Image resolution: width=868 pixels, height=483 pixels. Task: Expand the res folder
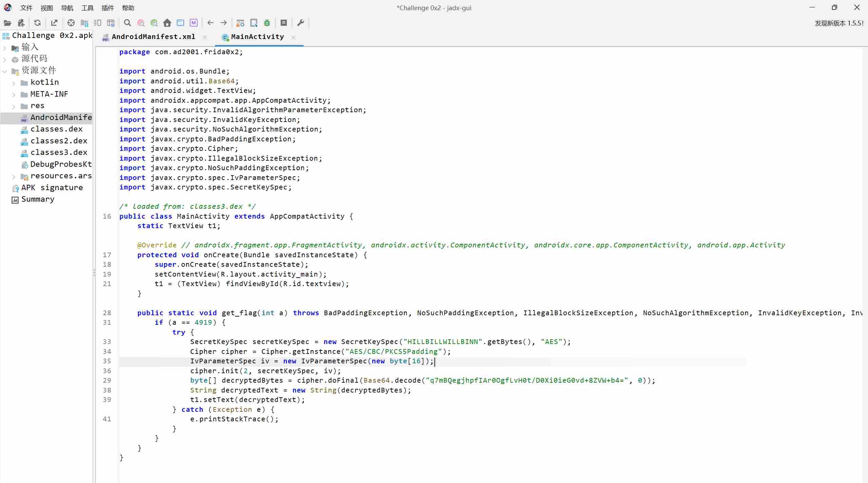tap(14, 107)
